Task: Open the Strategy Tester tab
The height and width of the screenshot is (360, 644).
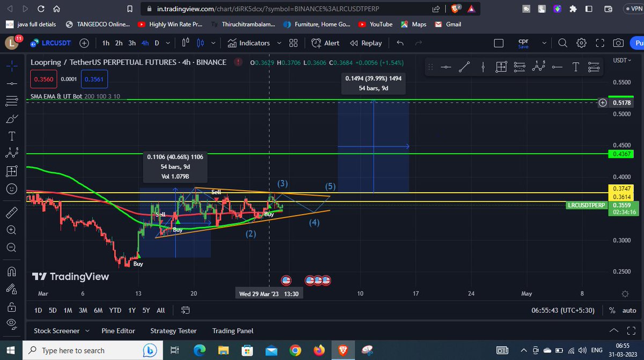Action: pyautogui.click(x=173, y=331)
